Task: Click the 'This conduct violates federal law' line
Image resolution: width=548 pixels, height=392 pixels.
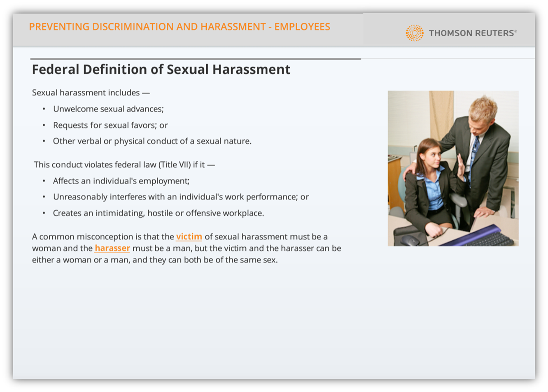Action: [124, 165]
